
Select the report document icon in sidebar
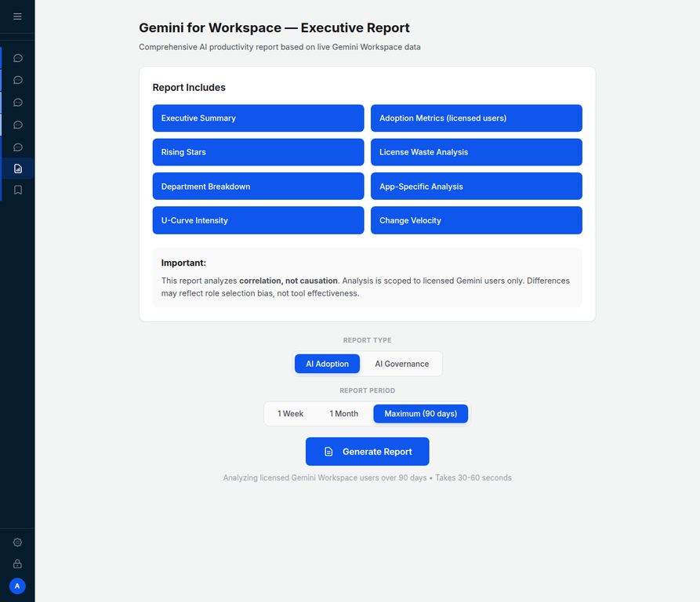tap(18, 169)
